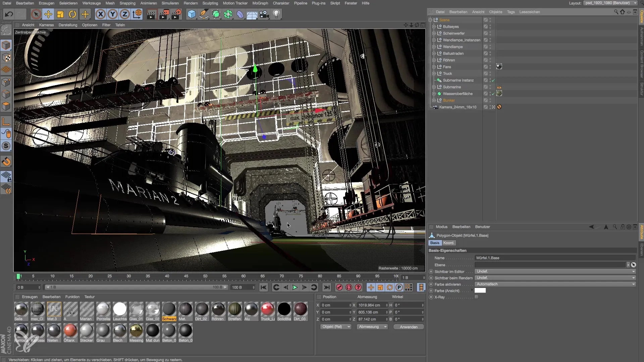Expand the Submarine object group
Viewport: 644px width, 362px height.
click(x=434, y=87)
